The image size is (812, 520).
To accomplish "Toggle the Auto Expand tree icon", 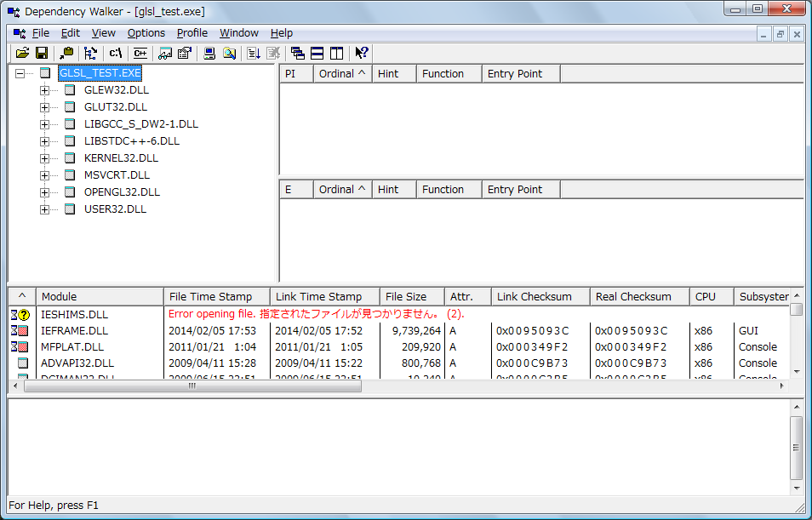I will pyautogui.click(x=90, y=53).
